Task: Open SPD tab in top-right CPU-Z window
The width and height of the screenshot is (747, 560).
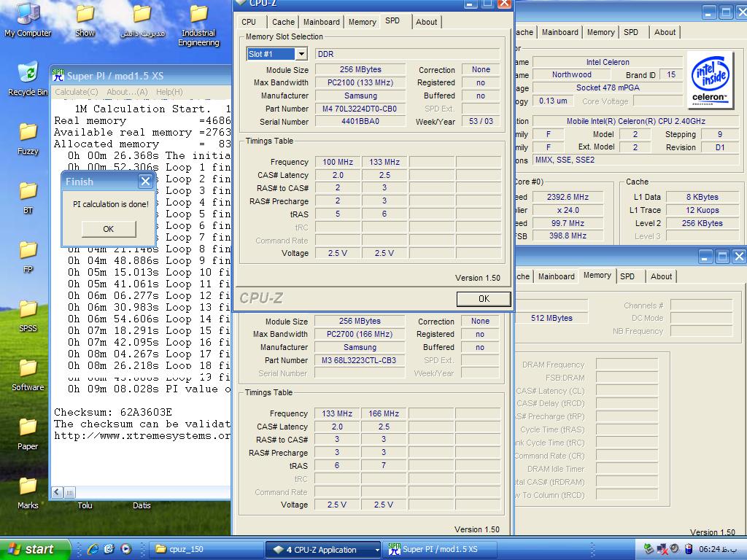Action: [x=631, y=32]
